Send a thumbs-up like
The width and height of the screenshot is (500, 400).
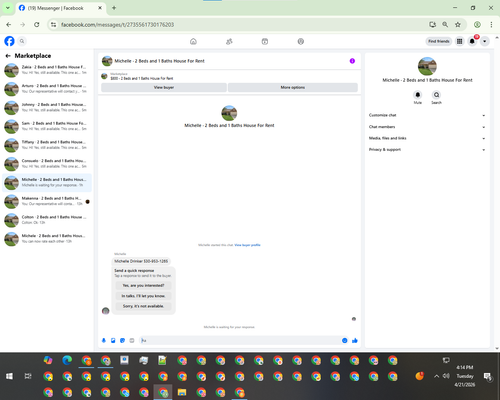(x=355, y=340)
